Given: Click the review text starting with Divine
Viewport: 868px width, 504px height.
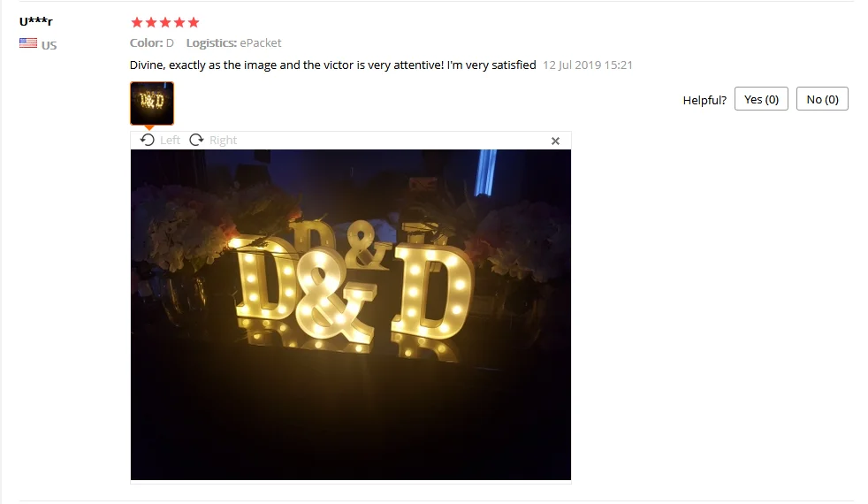Looking at the screenshot, I should tap(332, 65).
